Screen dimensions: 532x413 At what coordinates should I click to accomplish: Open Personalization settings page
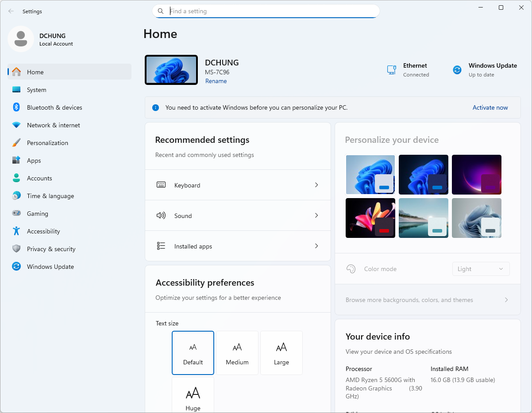click(69, 143)
